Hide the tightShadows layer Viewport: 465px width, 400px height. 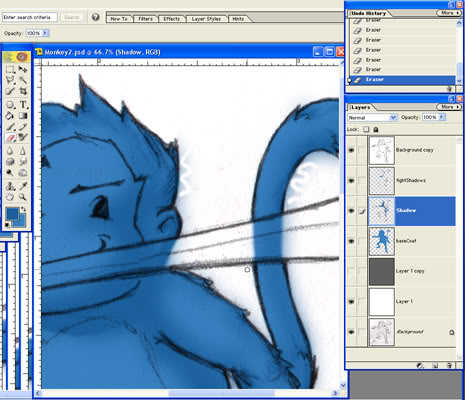pyautogui.click(x=351, y=181)
